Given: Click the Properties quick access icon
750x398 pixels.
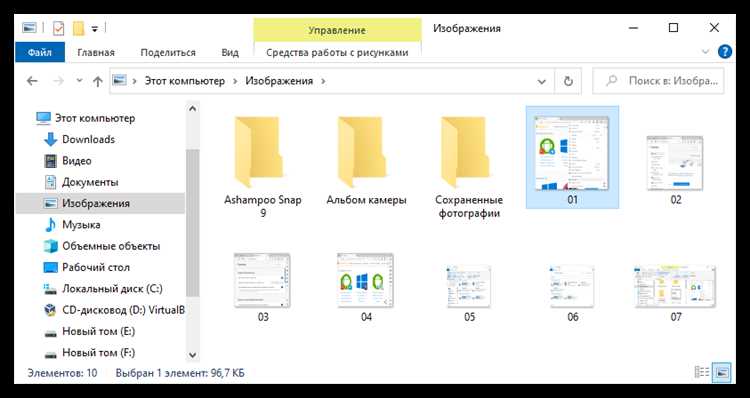Looking at the screenshot, I should 58,28.
